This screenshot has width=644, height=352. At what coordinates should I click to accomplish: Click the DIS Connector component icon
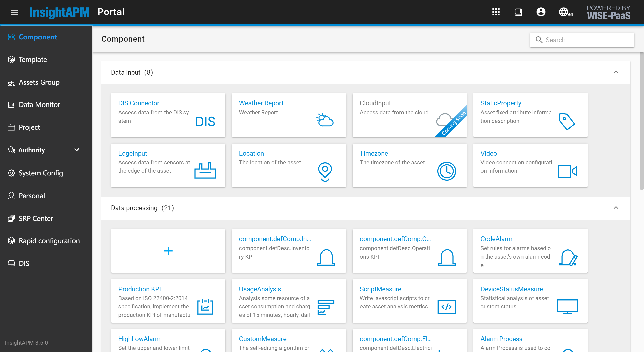point(205,121)
